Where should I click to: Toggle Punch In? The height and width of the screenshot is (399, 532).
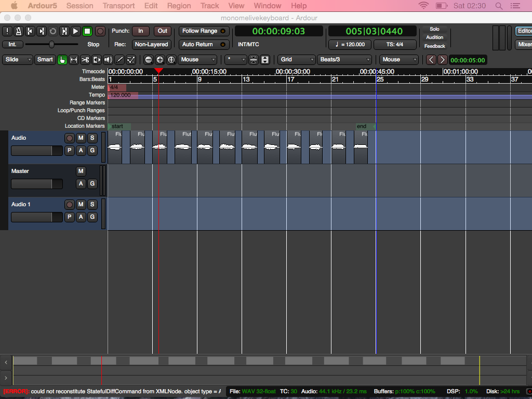140,31
